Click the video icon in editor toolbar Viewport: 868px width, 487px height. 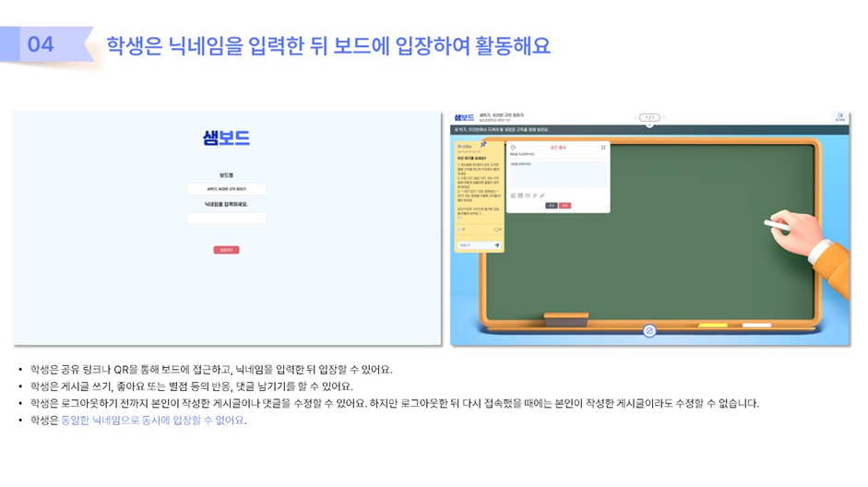coord(528,196)
